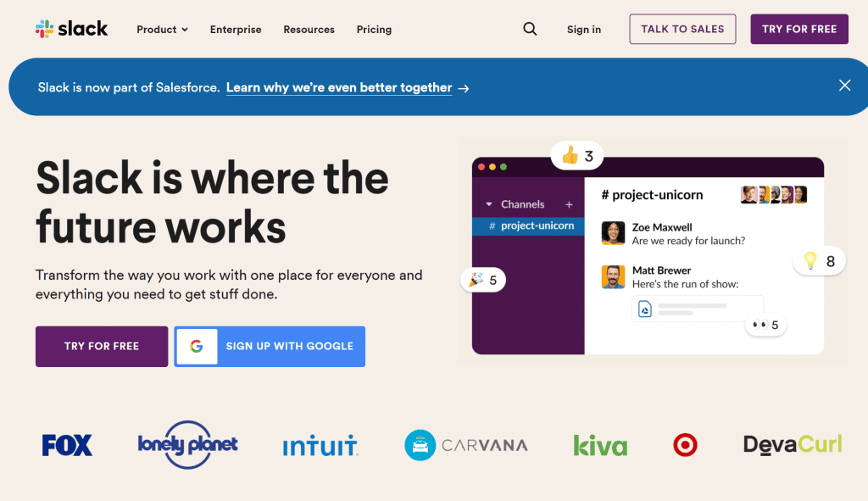This screenshot has width=868, height=501.
Task: Go to the Pricing page
Action: click(x=374, y=30)
